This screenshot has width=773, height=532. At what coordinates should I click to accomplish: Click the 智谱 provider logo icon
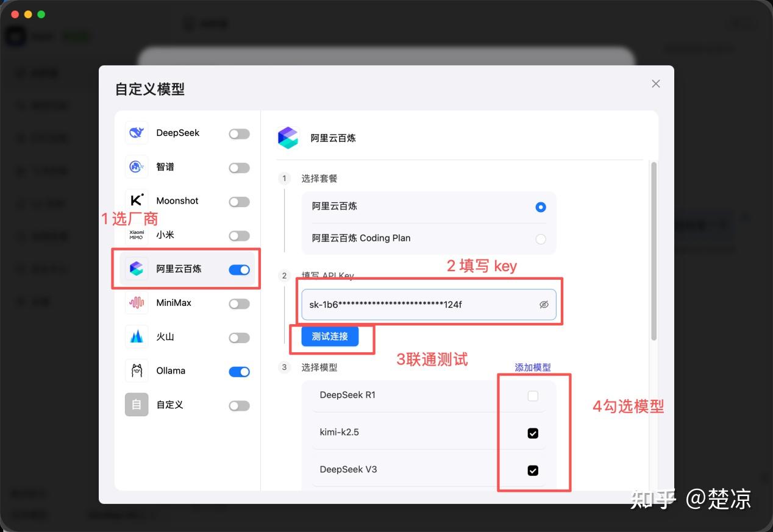pyautogui.click(x=137, y=167)
